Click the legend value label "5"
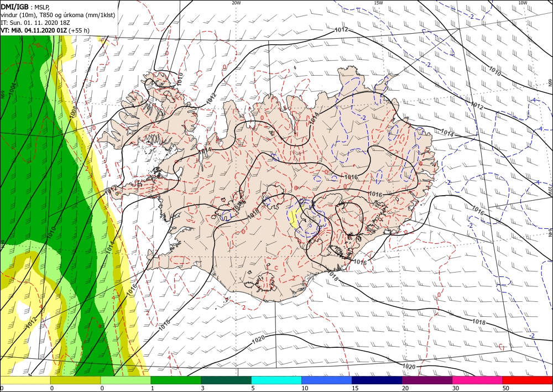 coord(253,388)
